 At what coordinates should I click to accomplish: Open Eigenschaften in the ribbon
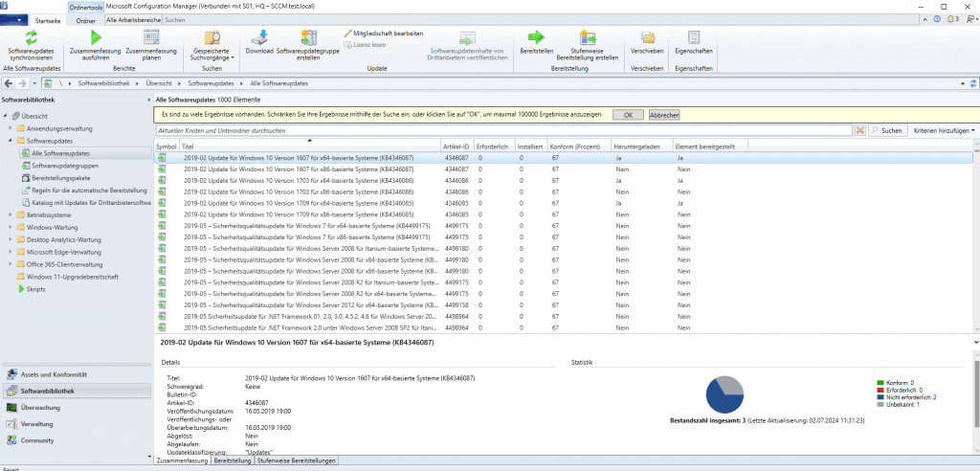pyautogui.click(x=693, y=38)
